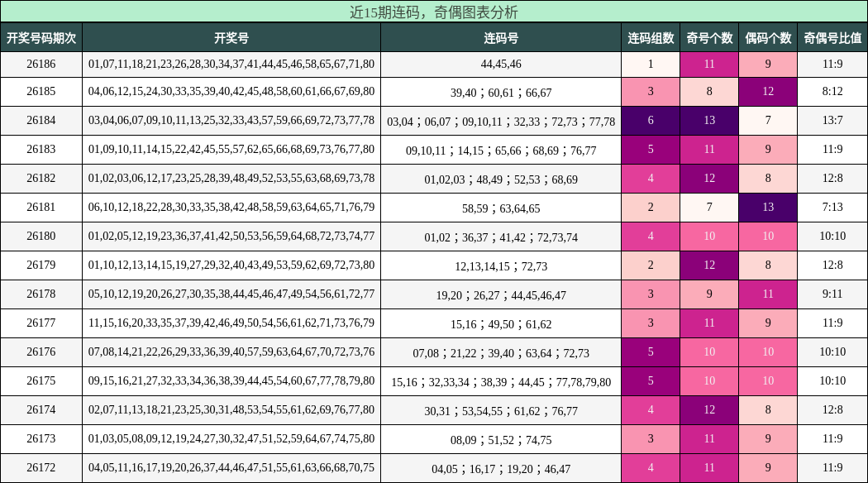Click the 开奖号 column header
868x483 pixels.
[231, 38]
